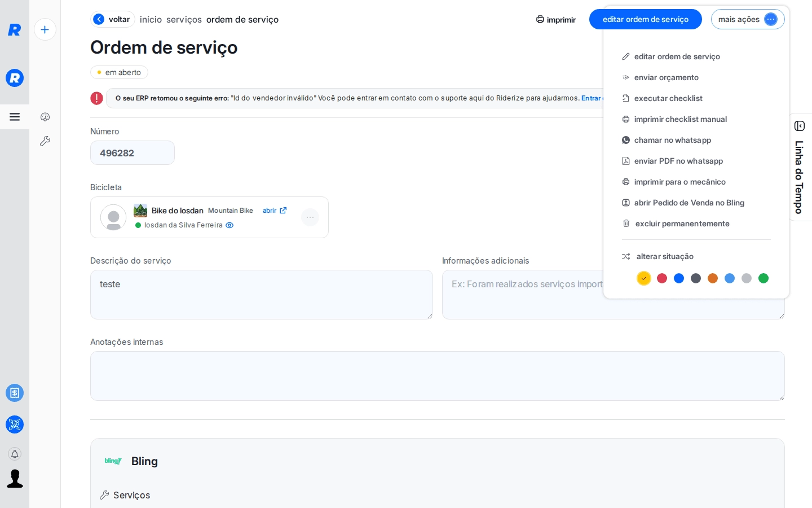Image resolution: width=812 pixels, height=508 pixels.
Task: Select chamar no whatsapp from the menu
Action: coord(673,140)
